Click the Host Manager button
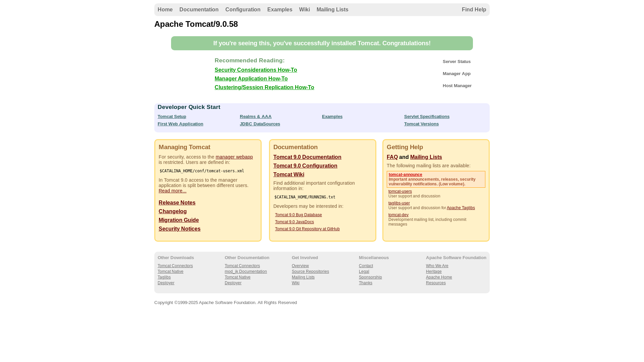The width and height of the screenshot is (644, 362). point(457,86)
